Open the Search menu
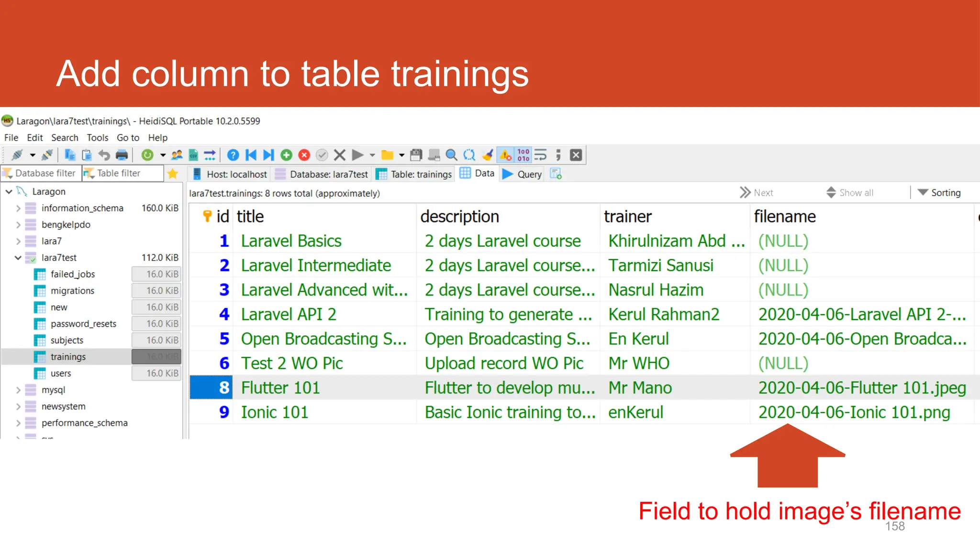Viewport: 980px width, 551px height. click(65, 138)
